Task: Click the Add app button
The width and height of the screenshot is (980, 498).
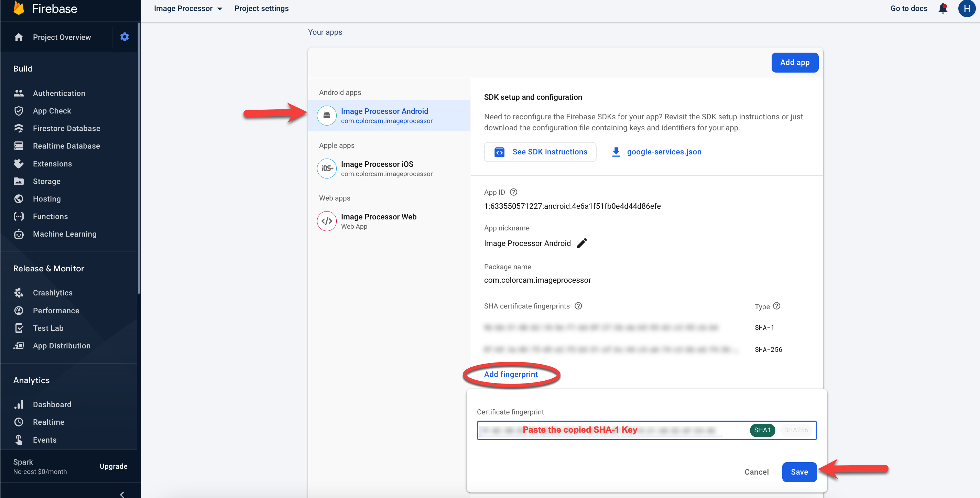Action: [x=795, y=62]
